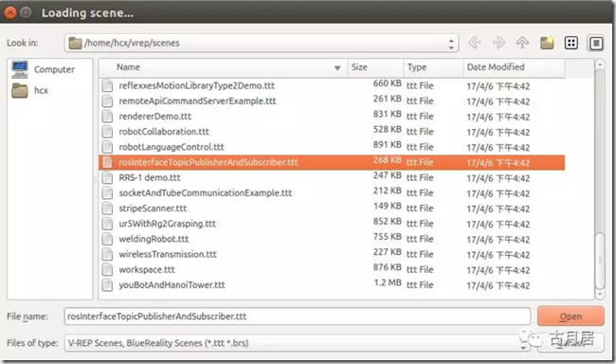This screenshot has height=364, width=616.
Task: Go forward using the right arrow icon
Action: [498, 43]
